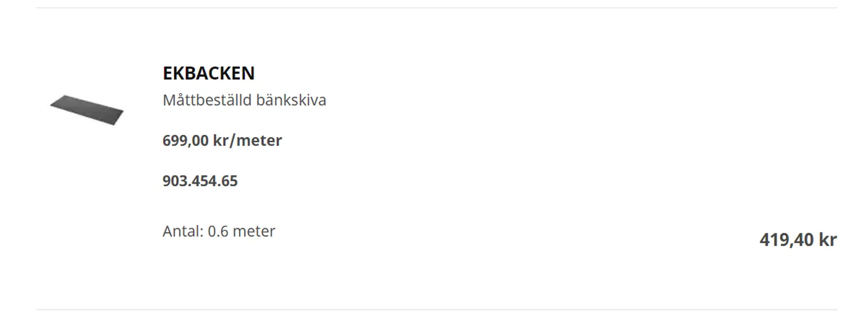Click the 419,40 kr total price
Image resolution: width=868 pixels, height=312 pixels.
[798, 239]
